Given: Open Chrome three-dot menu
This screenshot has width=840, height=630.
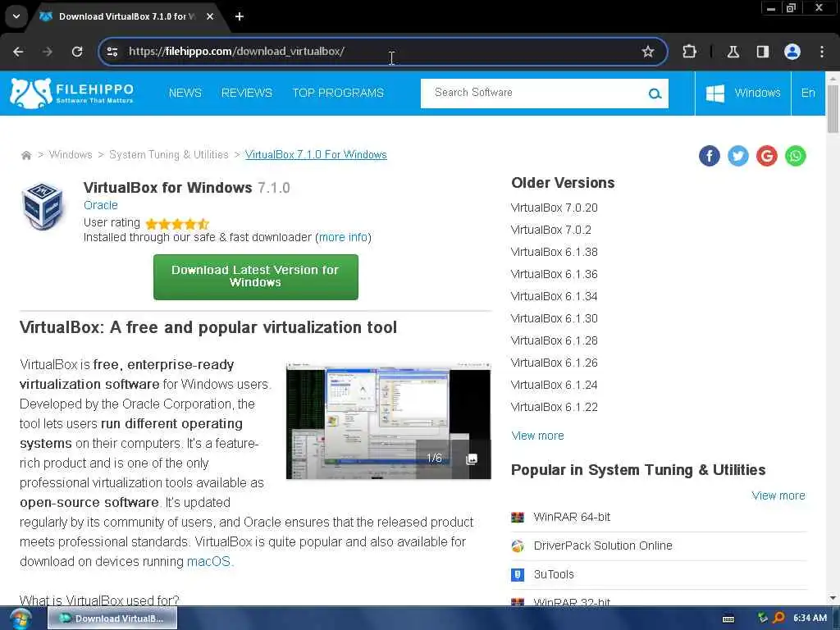Looking at the screenshot, I should pos(822,52).
